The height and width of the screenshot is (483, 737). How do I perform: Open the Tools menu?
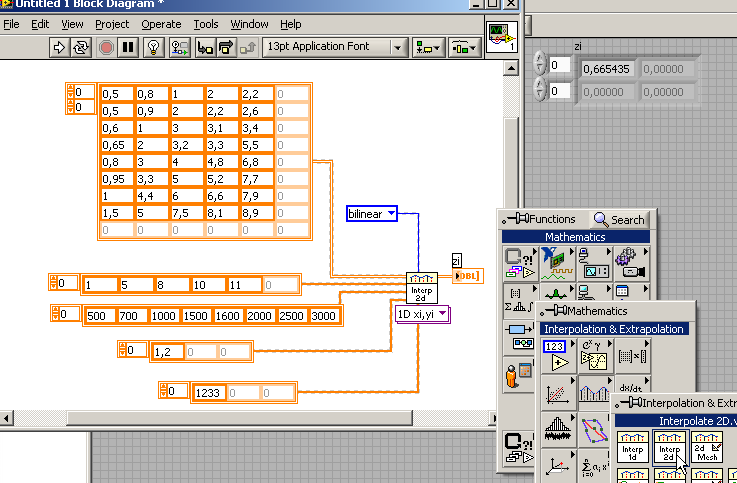[206, 23]
